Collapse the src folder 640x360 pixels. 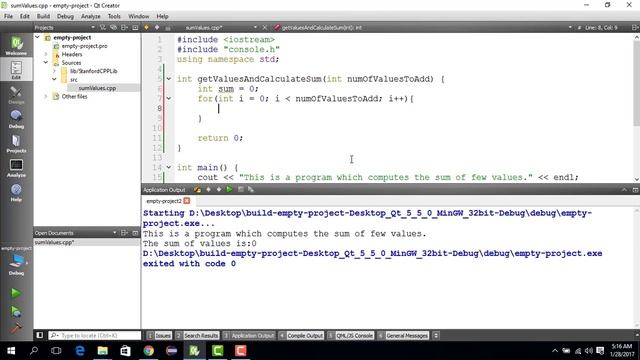tap(54, 79)
